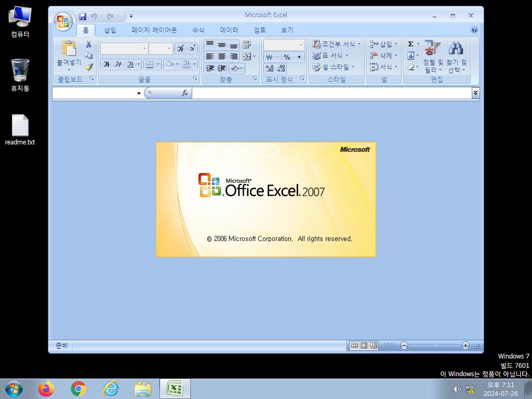Click the Excel Help question mark
Screen dimensions: 532x399
point(474,30)
